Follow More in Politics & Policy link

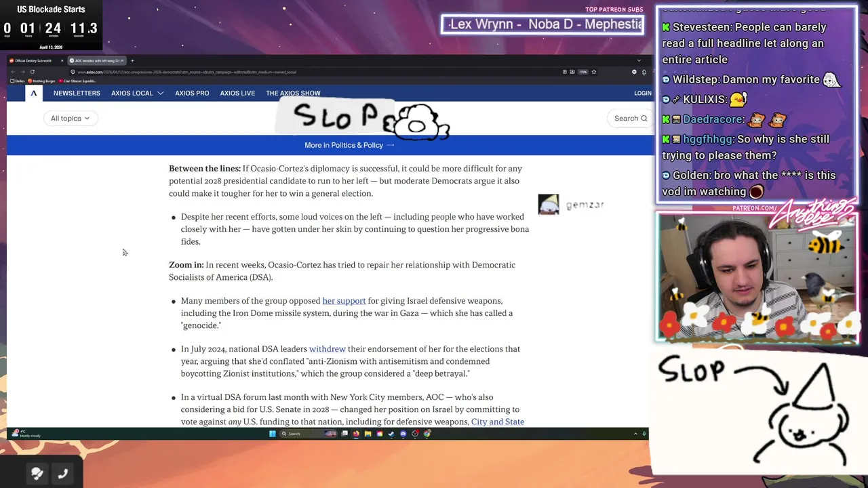pos(349,145)
